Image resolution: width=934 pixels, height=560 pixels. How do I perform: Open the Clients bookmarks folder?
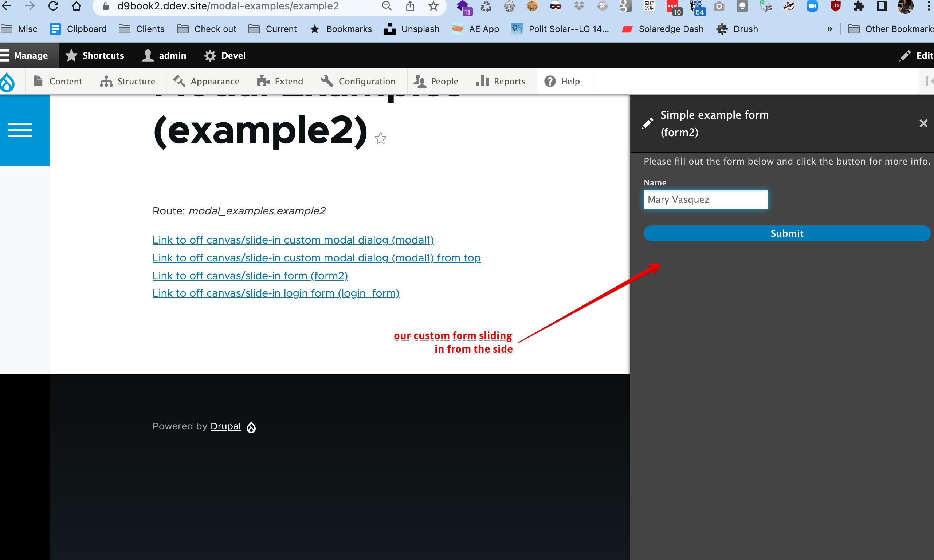[142, 29]
